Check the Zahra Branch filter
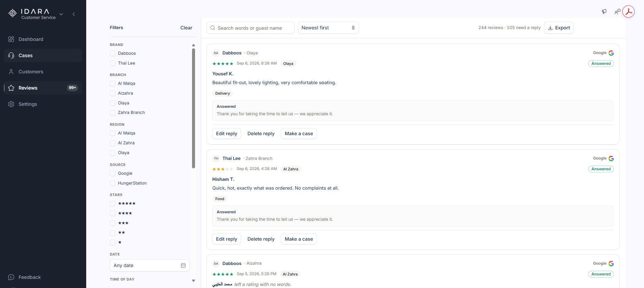The image size is (644, 288). (113, 113)
